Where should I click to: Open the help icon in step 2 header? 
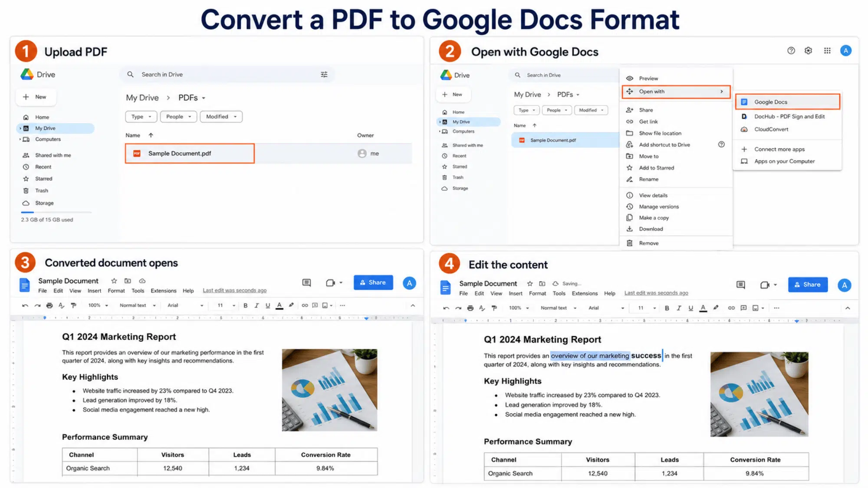click(791, 51)
